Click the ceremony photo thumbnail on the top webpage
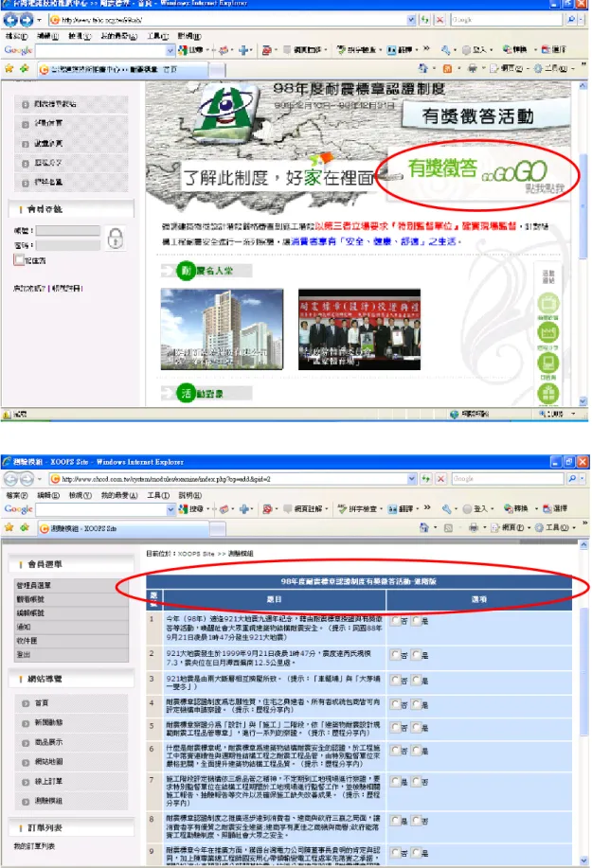 tap(359, 328)
